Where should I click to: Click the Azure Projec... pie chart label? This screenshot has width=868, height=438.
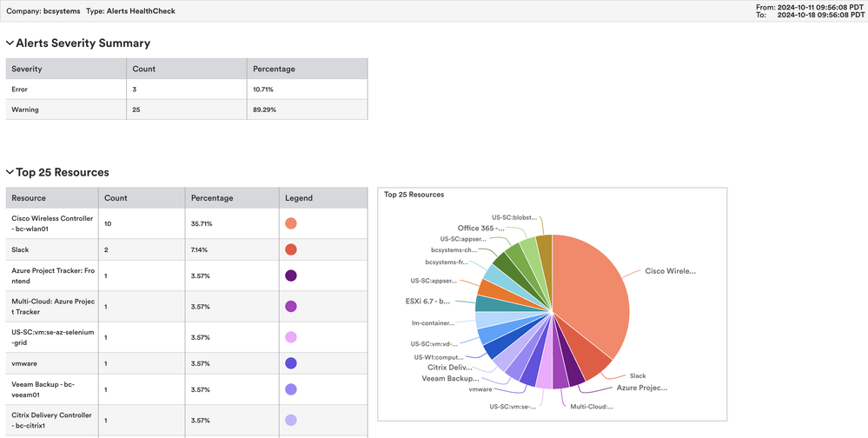642,388
